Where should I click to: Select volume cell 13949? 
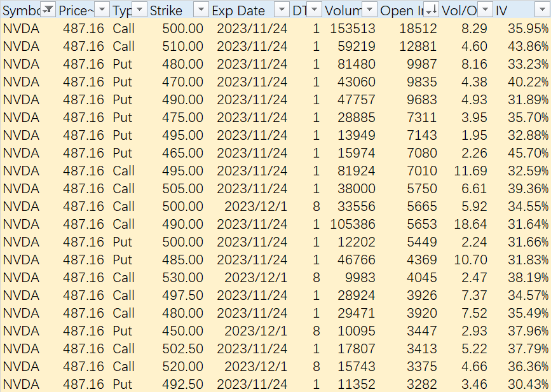coord(357,135)
